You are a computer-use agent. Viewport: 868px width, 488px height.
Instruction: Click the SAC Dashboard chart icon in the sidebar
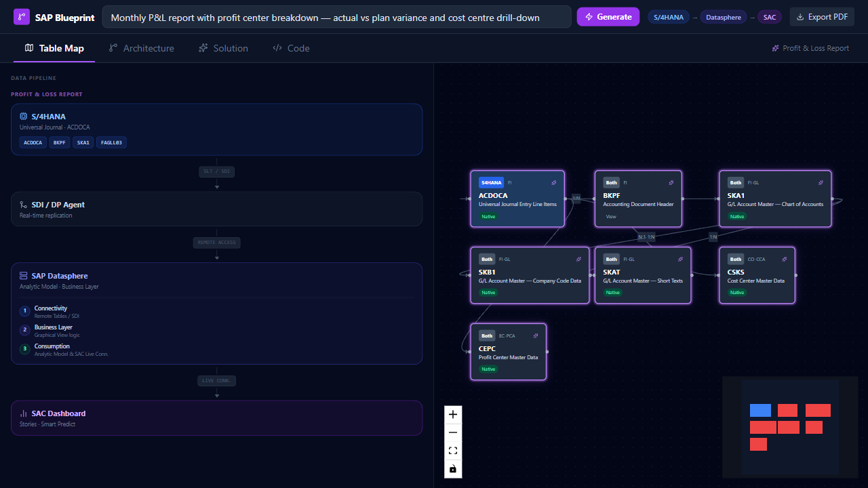22,413
